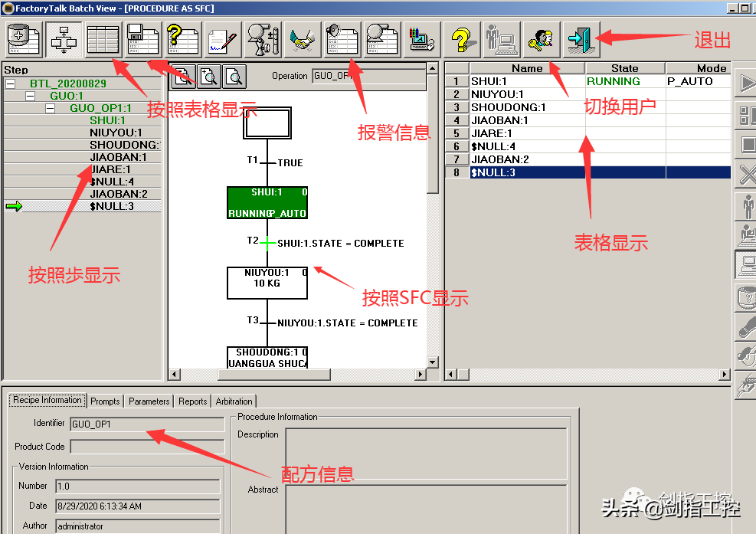
Task: Select JIAOBAN:1 step in the tree
Action: tap(118, 157)
